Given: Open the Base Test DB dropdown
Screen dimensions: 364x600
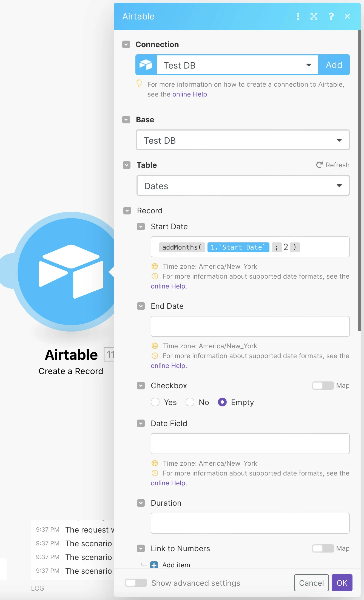Looking at the screenshot, I should 243,140.
